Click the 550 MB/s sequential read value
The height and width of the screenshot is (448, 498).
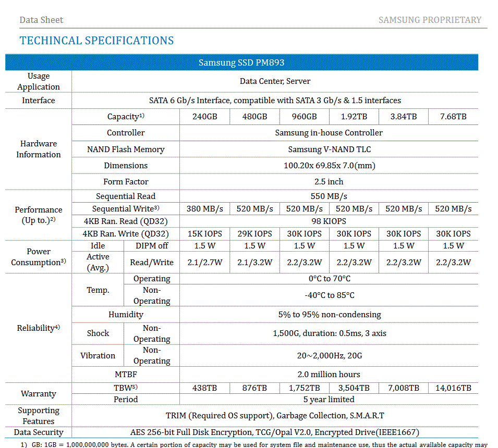tap(329, 196)
